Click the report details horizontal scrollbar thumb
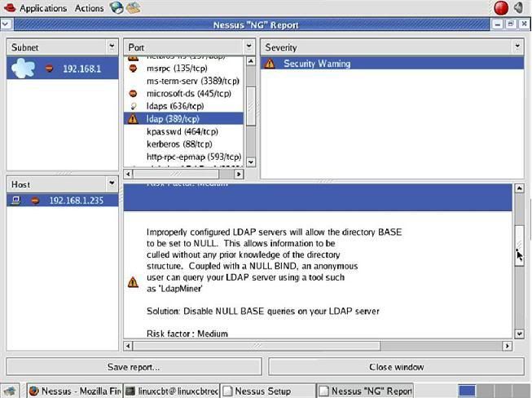532x398 pixels. click(x=257, y=346)
